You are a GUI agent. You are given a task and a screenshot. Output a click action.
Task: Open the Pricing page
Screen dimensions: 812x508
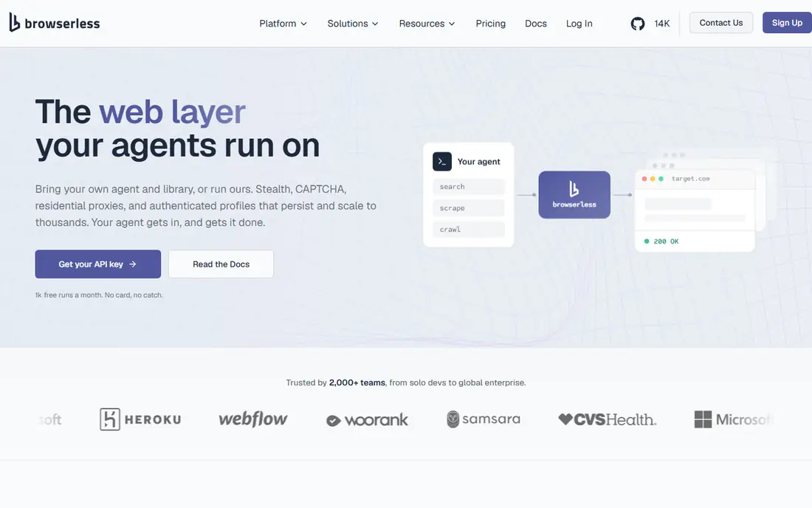click(490, 24)
